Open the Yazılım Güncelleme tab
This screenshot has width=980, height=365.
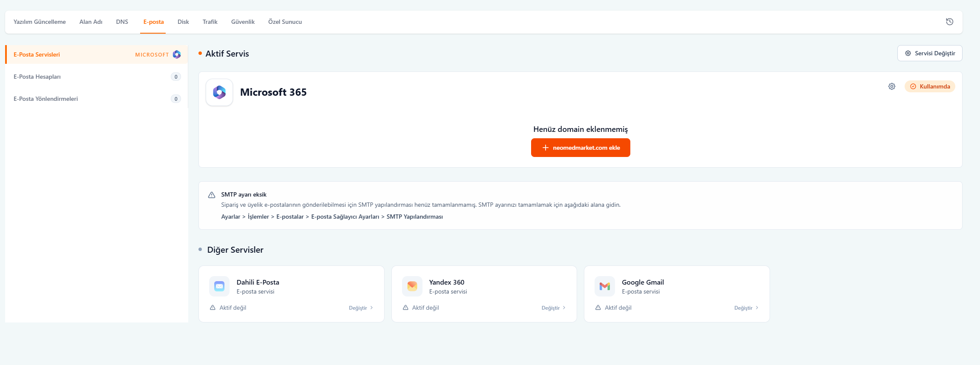coord(40,22)
